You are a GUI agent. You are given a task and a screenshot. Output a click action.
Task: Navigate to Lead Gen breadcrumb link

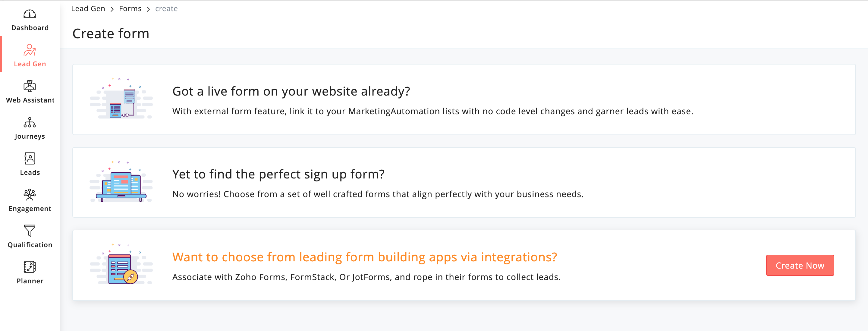(x=88, y=9)
